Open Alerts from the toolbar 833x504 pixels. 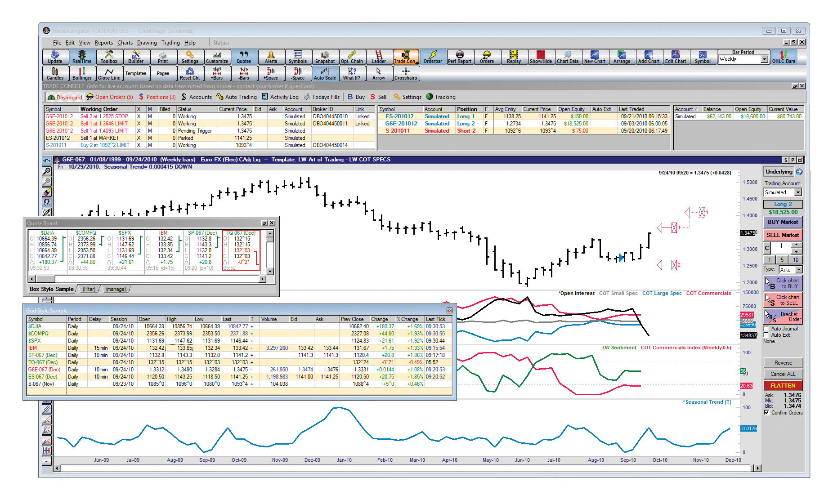pyautogui.click(x=271, y=57)
